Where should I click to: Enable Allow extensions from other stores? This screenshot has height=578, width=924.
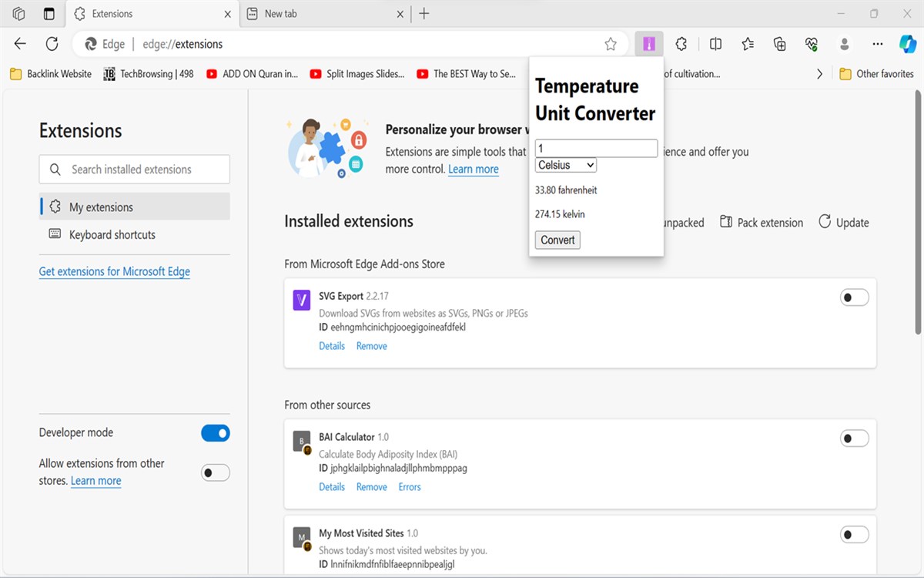tap(216, 472)
